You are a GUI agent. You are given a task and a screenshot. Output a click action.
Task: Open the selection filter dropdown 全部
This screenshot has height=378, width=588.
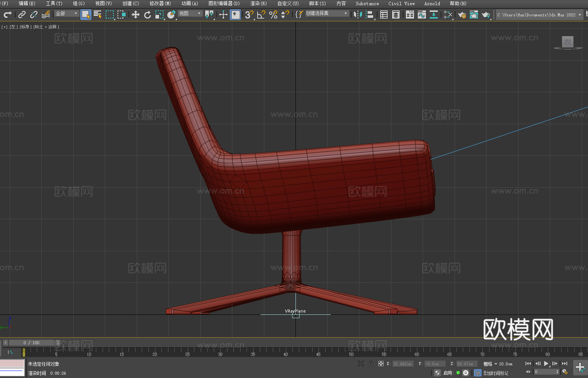click(67, 13)
